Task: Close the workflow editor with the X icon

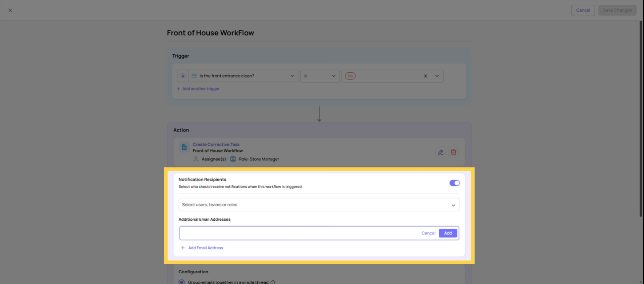Action: point(10,10)
